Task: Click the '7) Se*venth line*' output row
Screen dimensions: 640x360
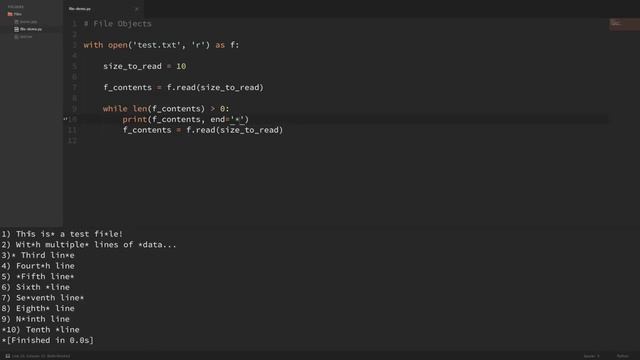Action: pos(42,298)
